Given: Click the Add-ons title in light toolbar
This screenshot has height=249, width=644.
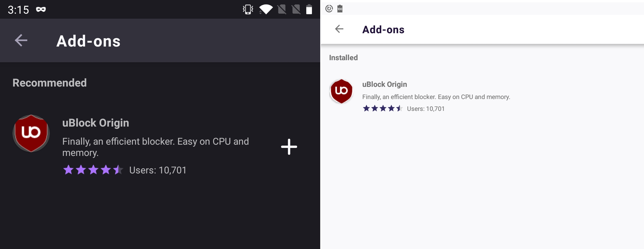Looking at the screenshot, I should (x=383, y=30).
